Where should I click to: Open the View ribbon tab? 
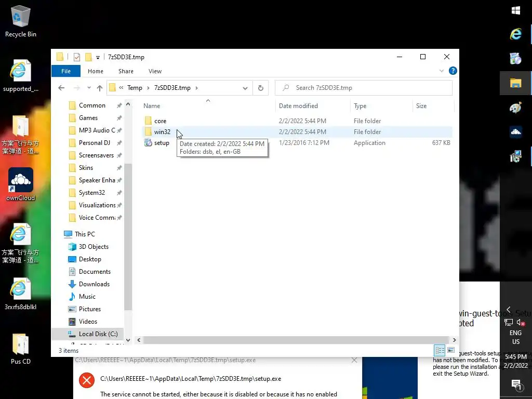click(155, 71)
